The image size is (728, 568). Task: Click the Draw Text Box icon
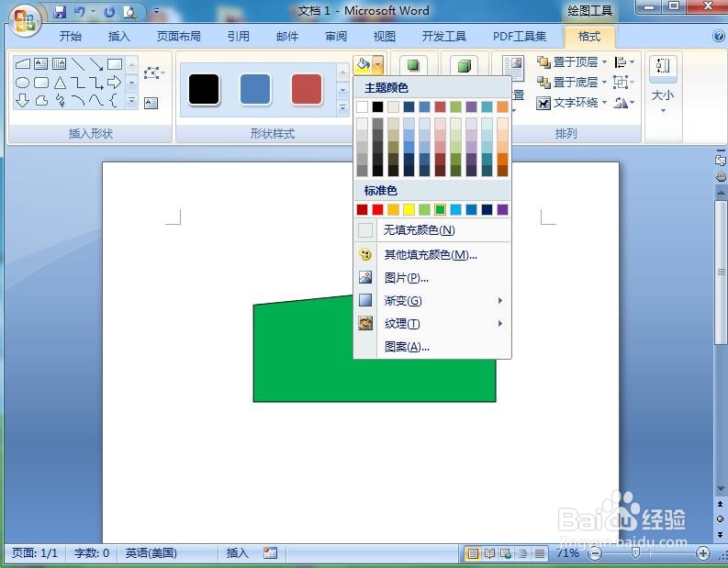pos(151,103)
